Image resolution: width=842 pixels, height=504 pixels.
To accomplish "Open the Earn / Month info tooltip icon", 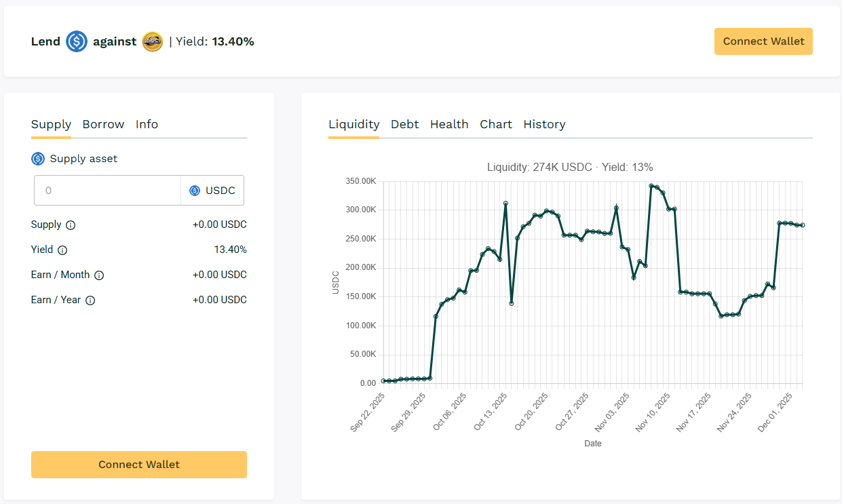I will 99,275.
